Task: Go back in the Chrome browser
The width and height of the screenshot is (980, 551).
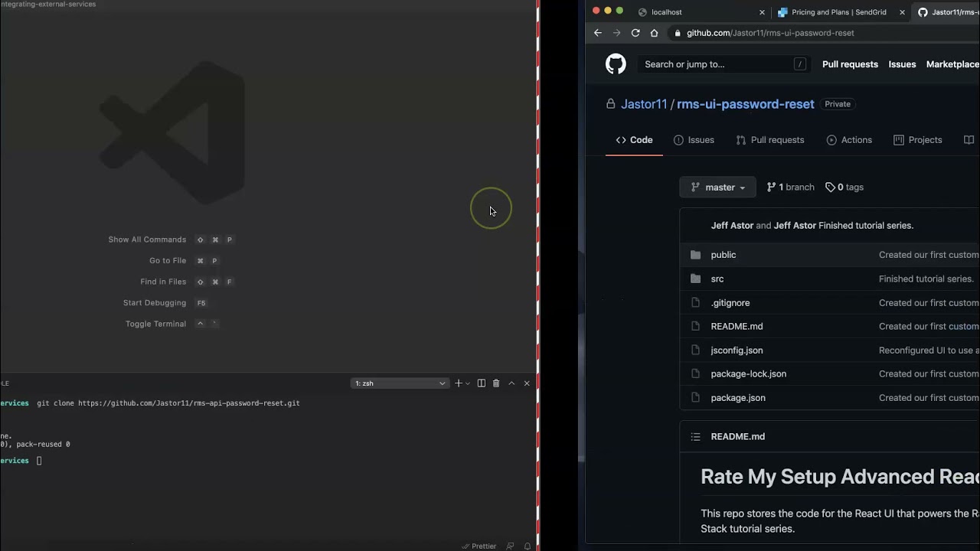Action: (x=598, y=33)
